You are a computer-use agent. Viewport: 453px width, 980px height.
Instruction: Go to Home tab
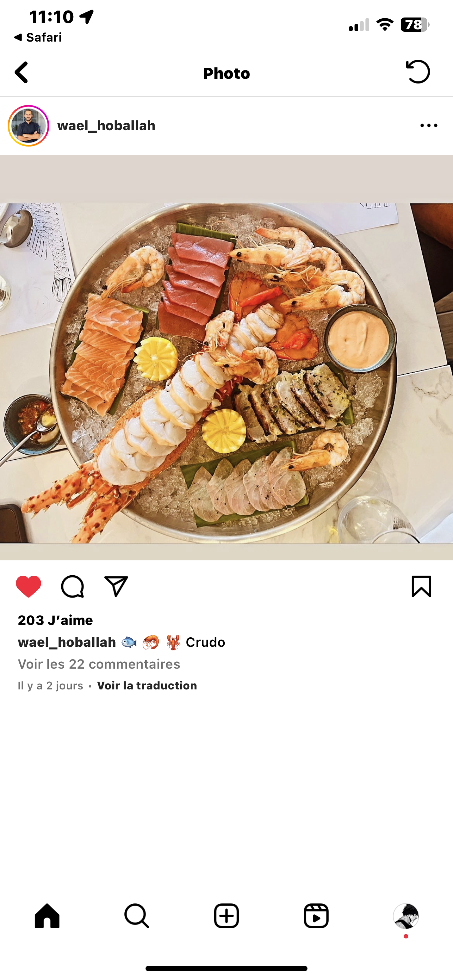click(47, 916)
